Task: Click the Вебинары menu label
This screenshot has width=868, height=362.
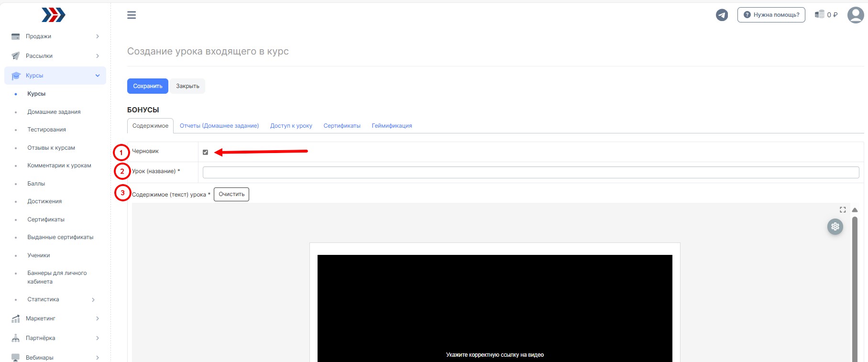Action: (x=40, y=358)
